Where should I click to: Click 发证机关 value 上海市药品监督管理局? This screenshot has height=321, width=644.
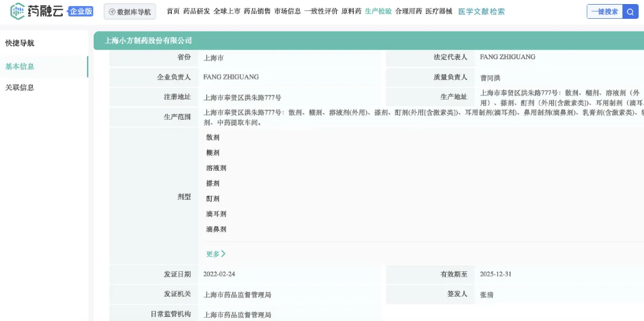pos(237,295)
